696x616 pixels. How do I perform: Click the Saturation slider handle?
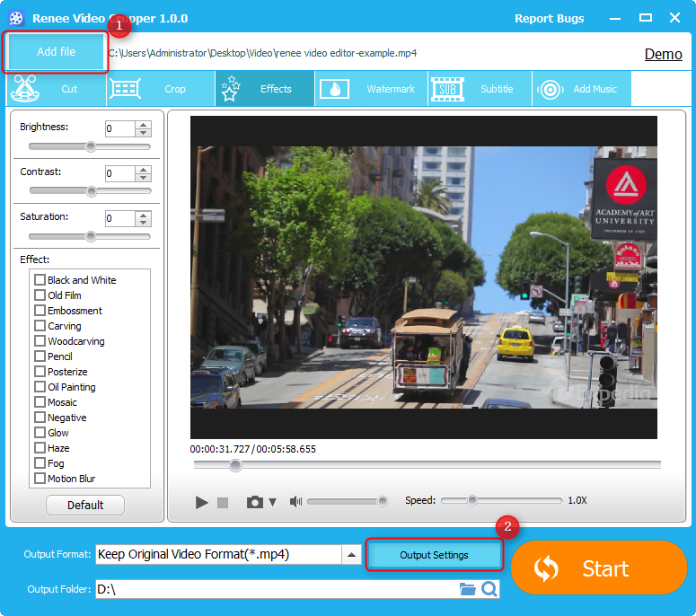(90, 236)
